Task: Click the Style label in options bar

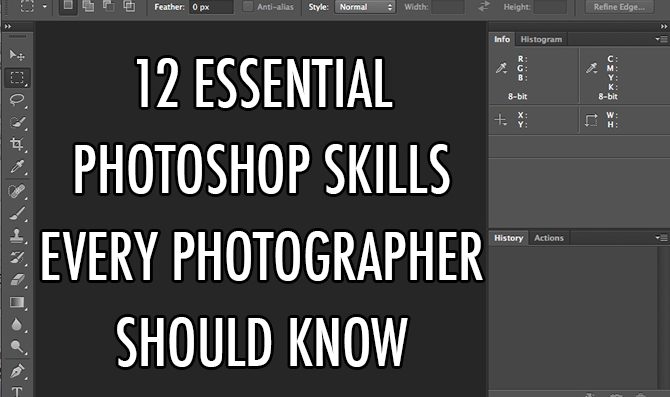Action: pos(319,7)
